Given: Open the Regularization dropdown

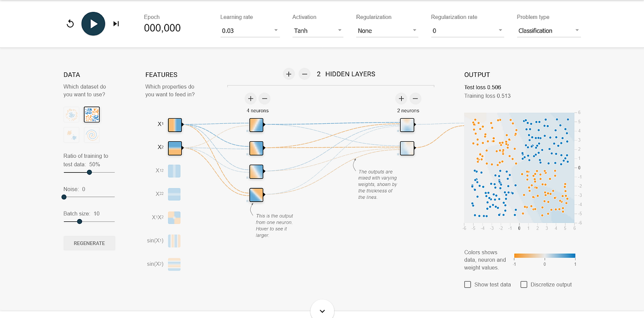Looking at the screenshot, I should pyautogui.click(x=387, y=30).
